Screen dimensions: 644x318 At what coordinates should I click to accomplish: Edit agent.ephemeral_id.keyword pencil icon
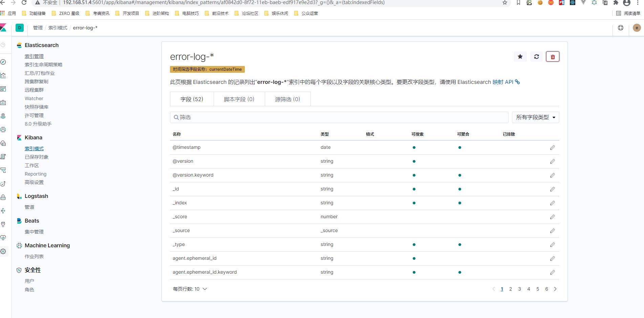click(552, 272)
